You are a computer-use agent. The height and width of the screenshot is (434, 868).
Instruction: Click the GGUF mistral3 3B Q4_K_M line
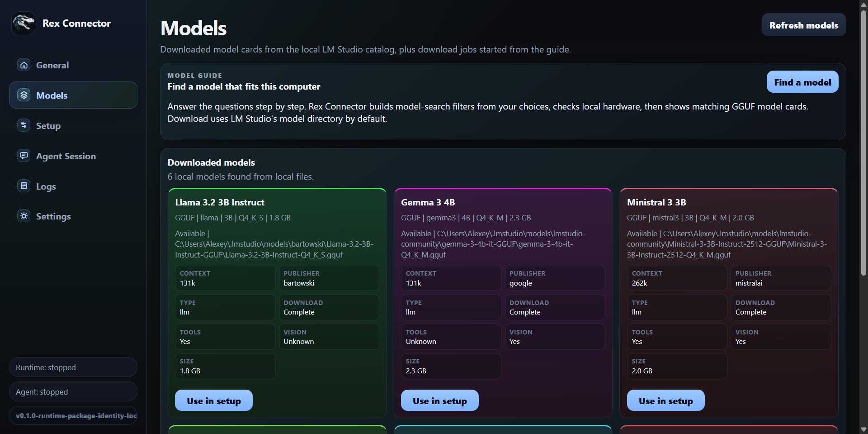690,218
